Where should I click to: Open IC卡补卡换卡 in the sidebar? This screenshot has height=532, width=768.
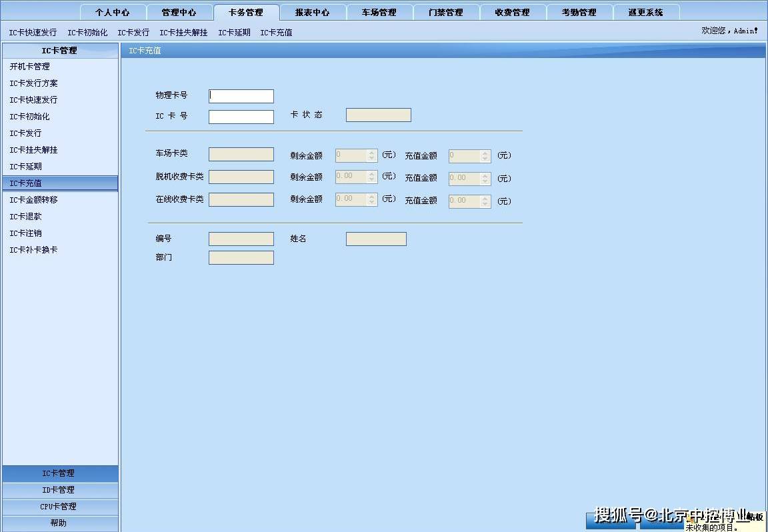pos(34,250)
